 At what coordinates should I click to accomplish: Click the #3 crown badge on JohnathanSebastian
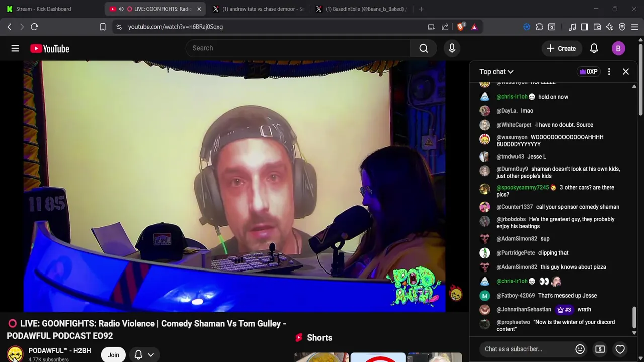point(563,310)
